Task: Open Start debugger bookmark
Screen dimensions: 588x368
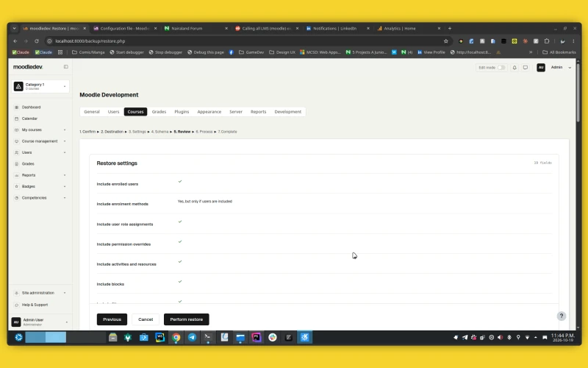Action: click(126, 52)
